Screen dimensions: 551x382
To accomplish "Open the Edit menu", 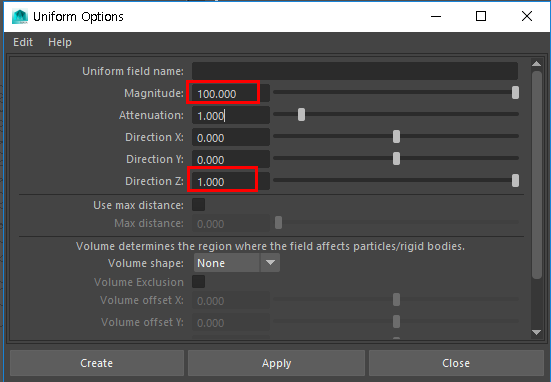I will [23, 42].
